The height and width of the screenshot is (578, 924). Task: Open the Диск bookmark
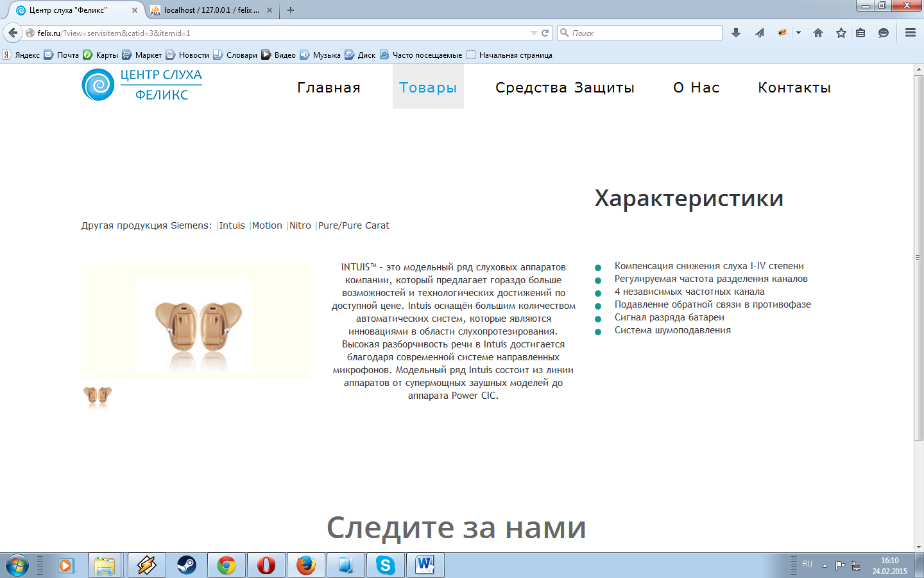coord(360,55)
